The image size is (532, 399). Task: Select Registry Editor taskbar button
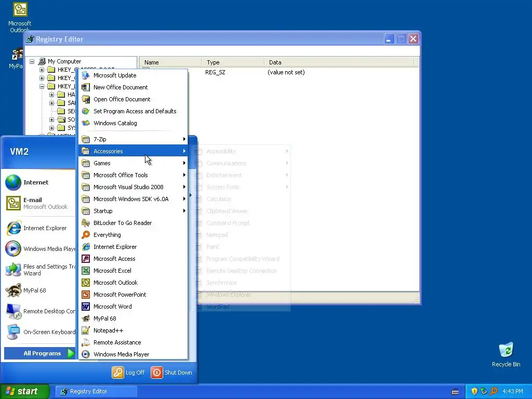click(96, 391)
